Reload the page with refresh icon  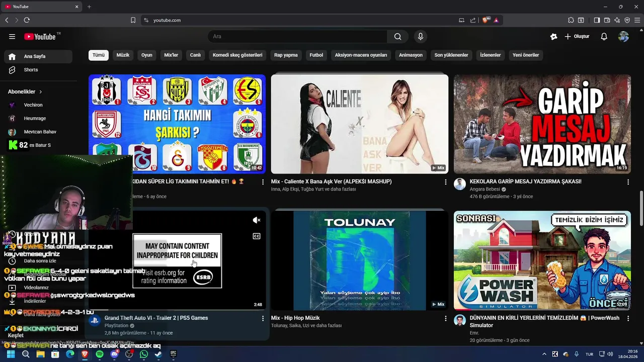point(27,20)
